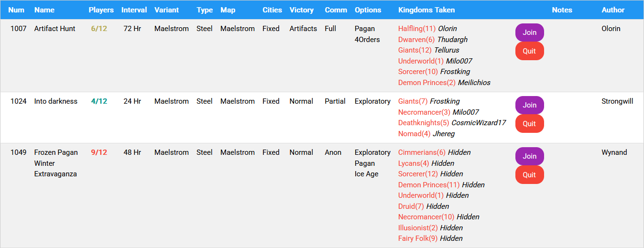Sort by Players column header
This screenshot has height=248, width=644.
point(101,10)
